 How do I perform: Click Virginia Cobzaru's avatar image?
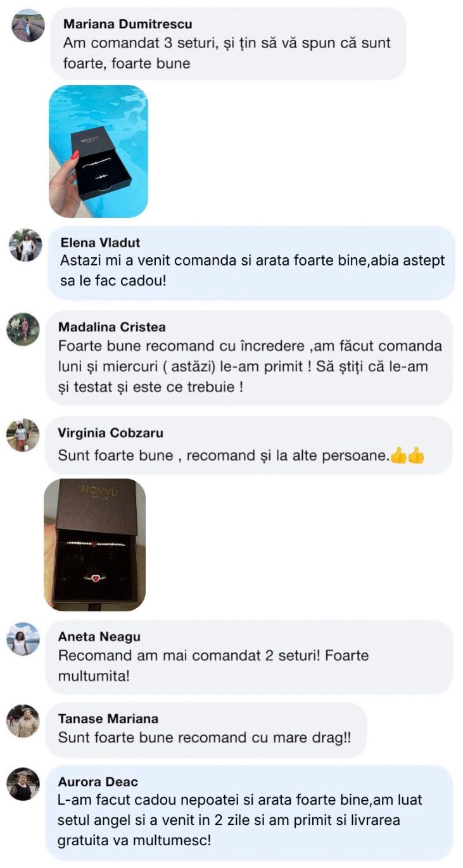coord(23,435)
